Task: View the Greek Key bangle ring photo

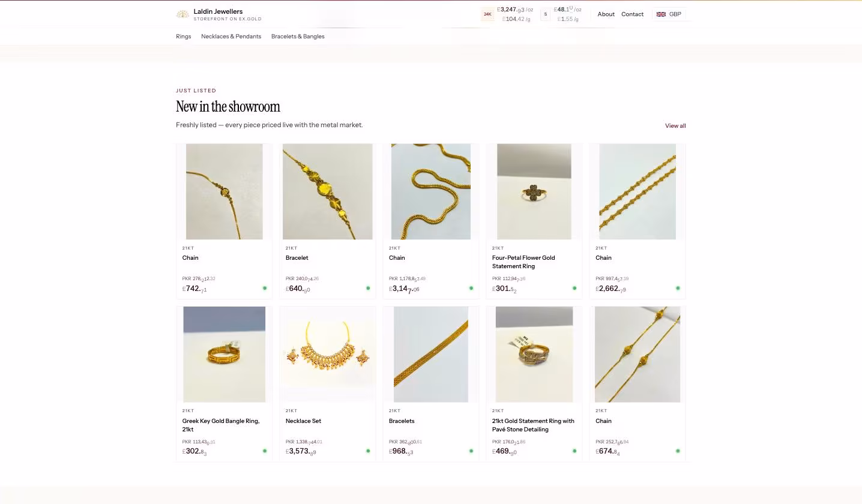Action: pos(225,355)
